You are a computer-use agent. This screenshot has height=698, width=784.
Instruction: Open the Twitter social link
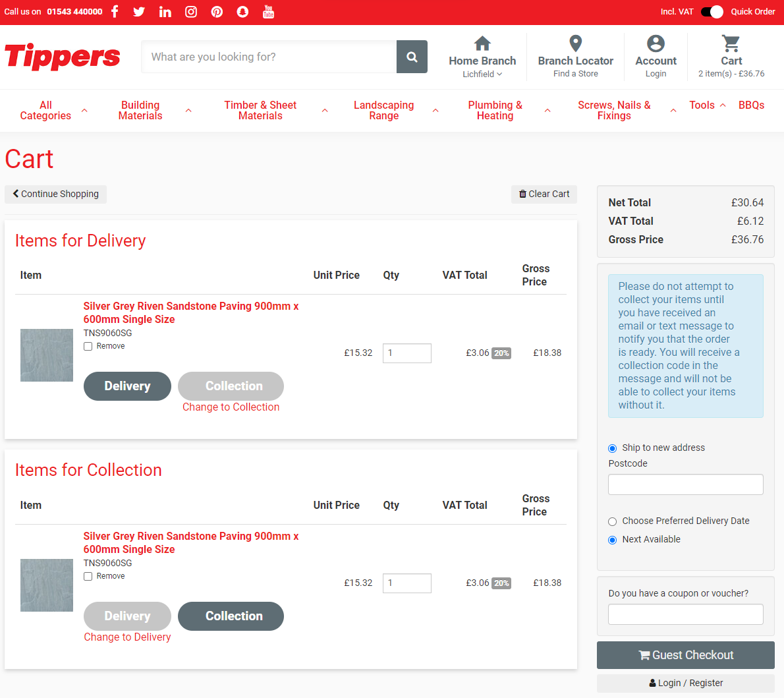click(x=139, y=11)
